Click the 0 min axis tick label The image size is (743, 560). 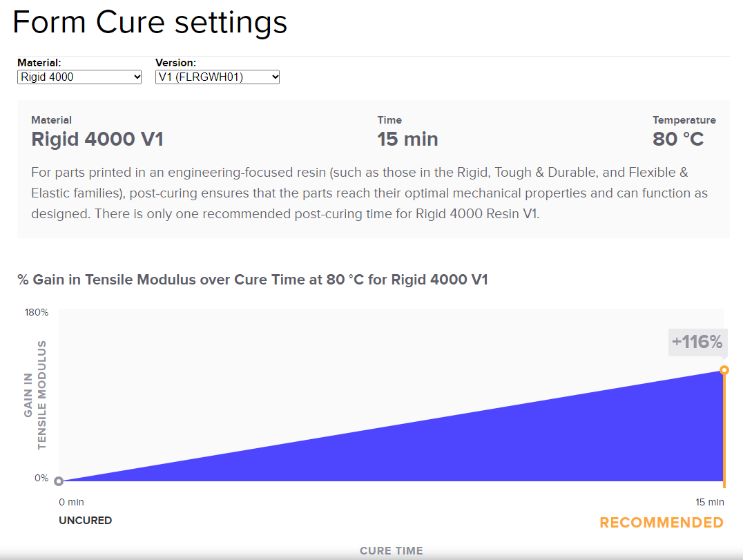[x=72, y=502]
